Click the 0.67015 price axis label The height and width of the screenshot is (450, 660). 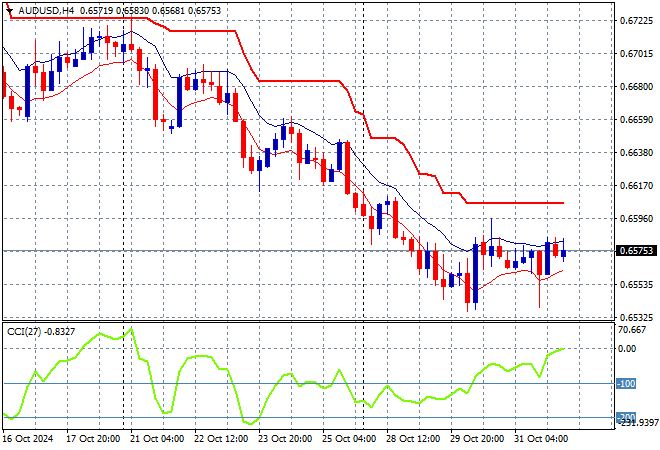point(636,53)
